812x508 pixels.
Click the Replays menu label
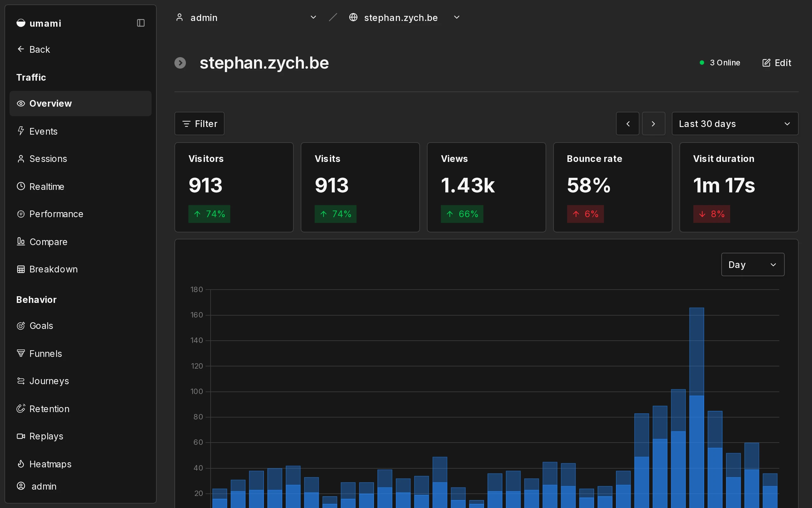point(46,436)
